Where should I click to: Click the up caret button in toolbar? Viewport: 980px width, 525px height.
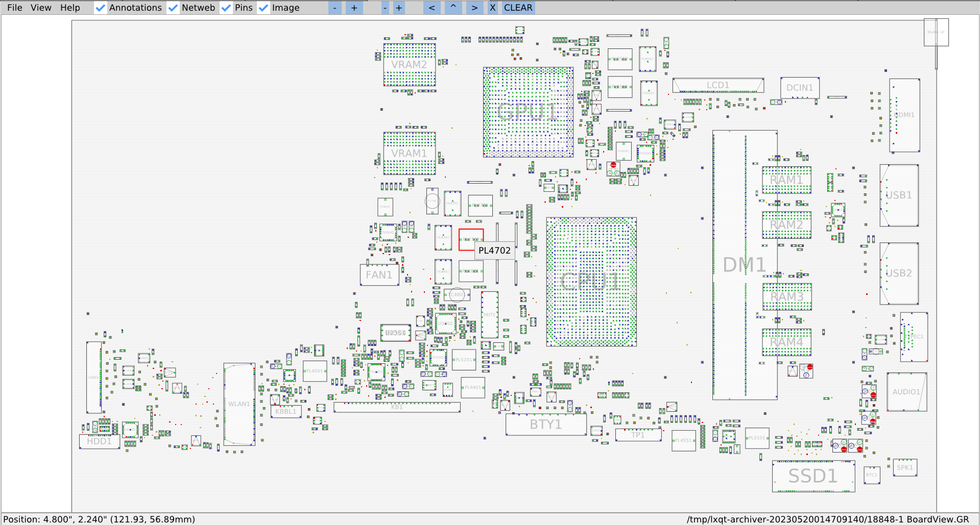(453, 8)
